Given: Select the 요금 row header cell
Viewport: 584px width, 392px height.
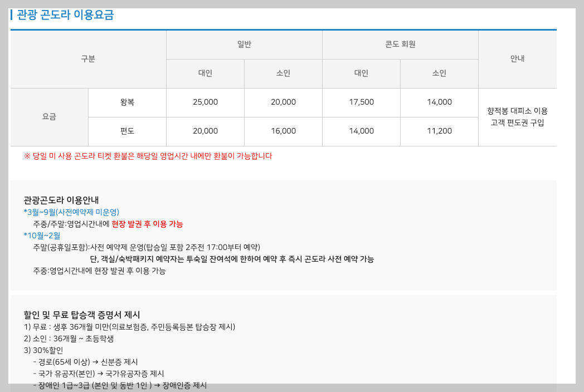Looking at the screenshot, I should 50,116.
